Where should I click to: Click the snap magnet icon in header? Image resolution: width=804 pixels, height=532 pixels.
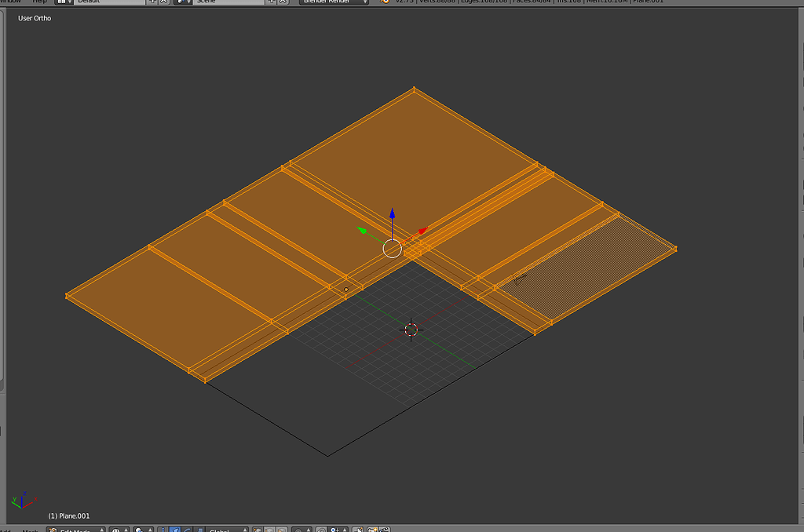[x=321, y=528]
